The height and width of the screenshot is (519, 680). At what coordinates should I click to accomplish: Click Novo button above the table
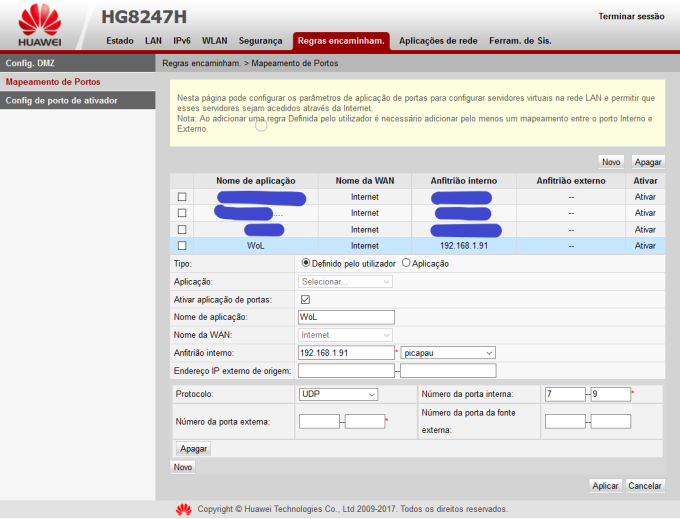click(x=610, y=161)
